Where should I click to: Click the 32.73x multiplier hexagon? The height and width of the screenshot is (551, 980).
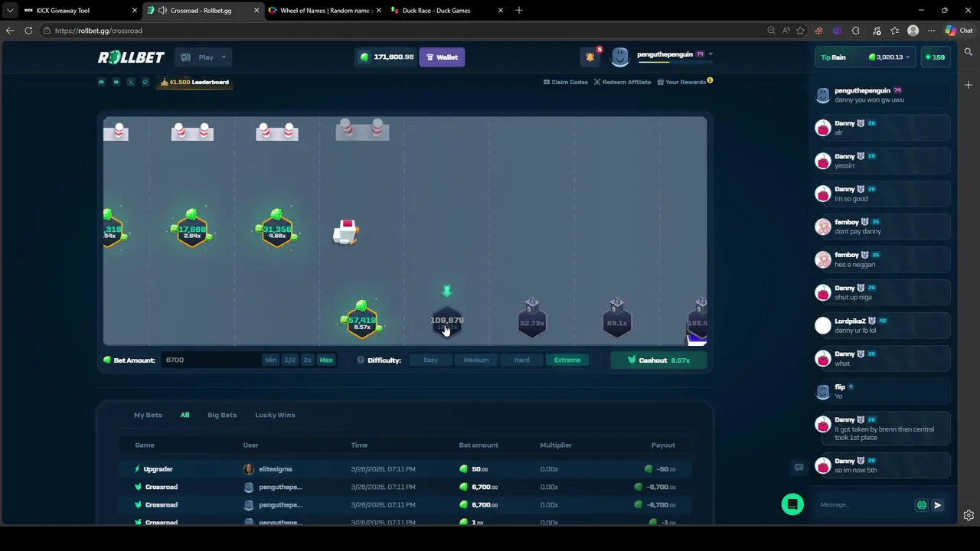tap(532, 321)
